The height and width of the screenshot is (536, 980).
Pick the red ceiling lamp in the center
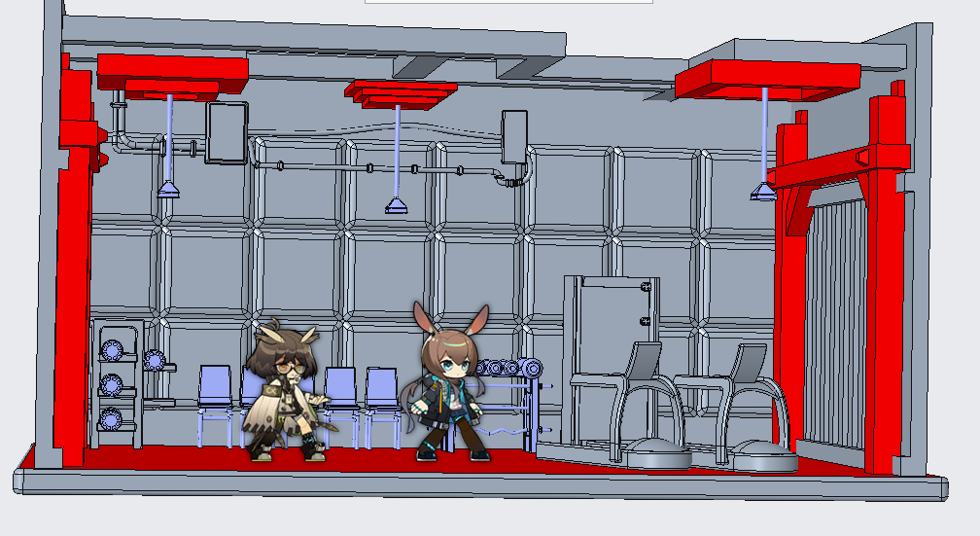(402, 93)
